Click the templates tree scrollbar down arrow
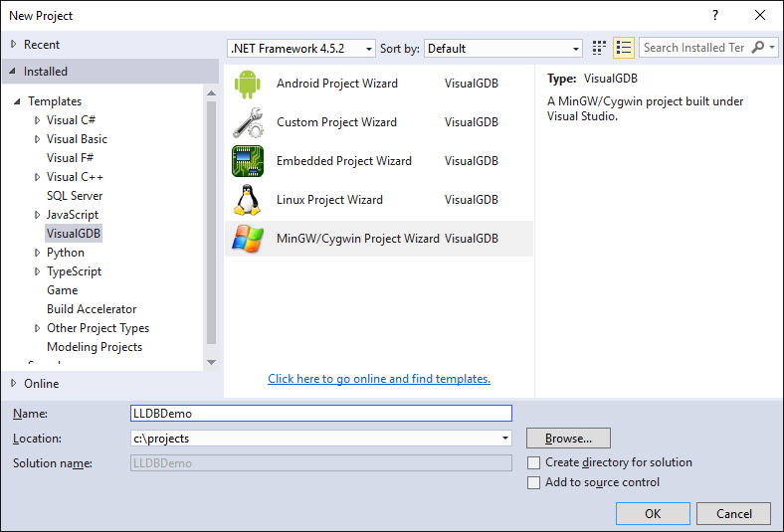This screenshot has width=784, height=532. pyautogui.click(x=212, y=362)
